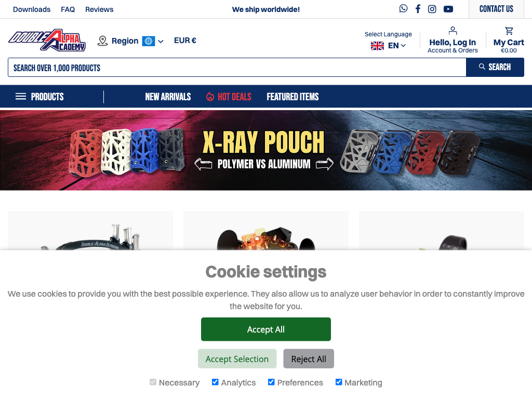The image size is (532, 399).
Task: Open the YouTube channel icon
Action: point(448,9)
